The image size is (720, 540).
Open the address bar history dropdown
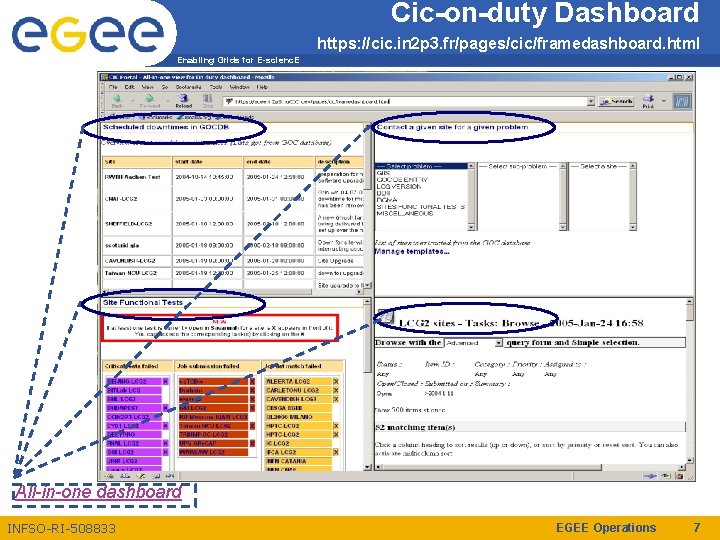tap(591, 101)
